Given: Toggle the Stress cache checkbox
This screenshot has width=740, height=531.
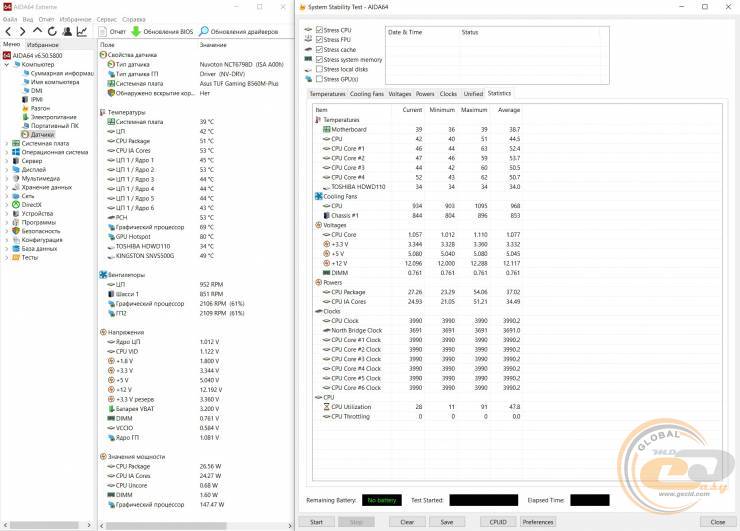Looking at the screenshot, I should [x=319, y=50].
